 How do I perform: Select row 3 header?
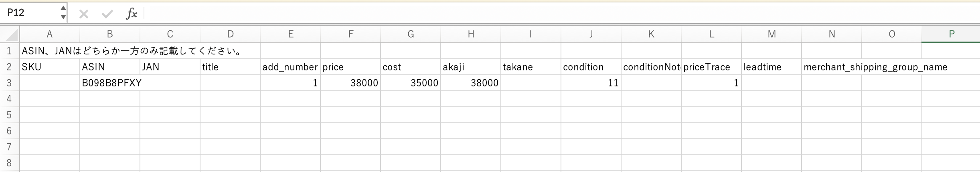pyautogui.click(x=10, y=83)
